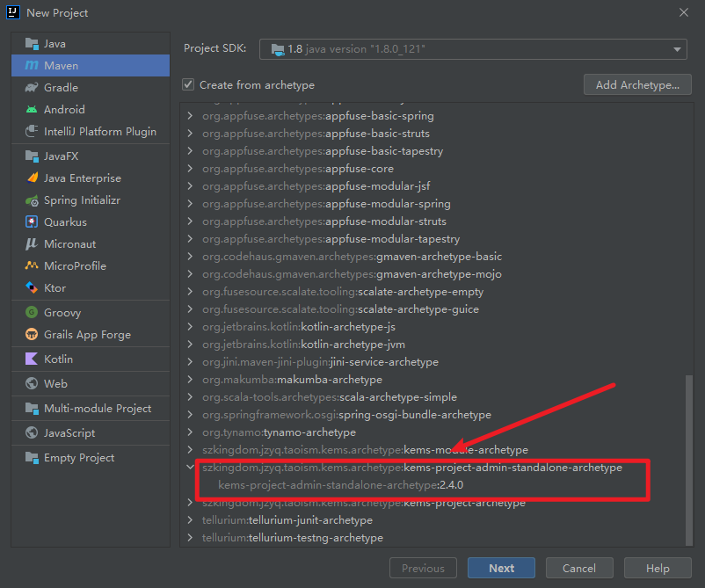Select Java Enterprise project type label
705x588 pixels.
tap(83, 178)
